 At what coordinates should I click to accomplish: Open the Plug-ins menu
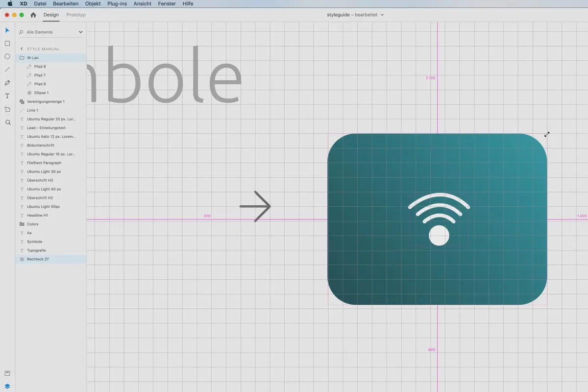tap(117, 3)
